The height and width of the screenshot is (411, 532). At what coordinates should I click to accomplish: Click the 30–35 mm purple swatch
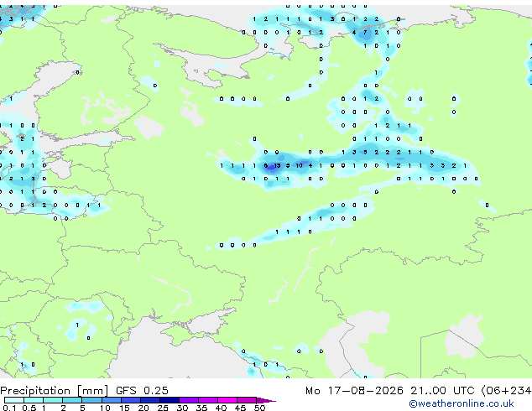click(x=189, y=400)
